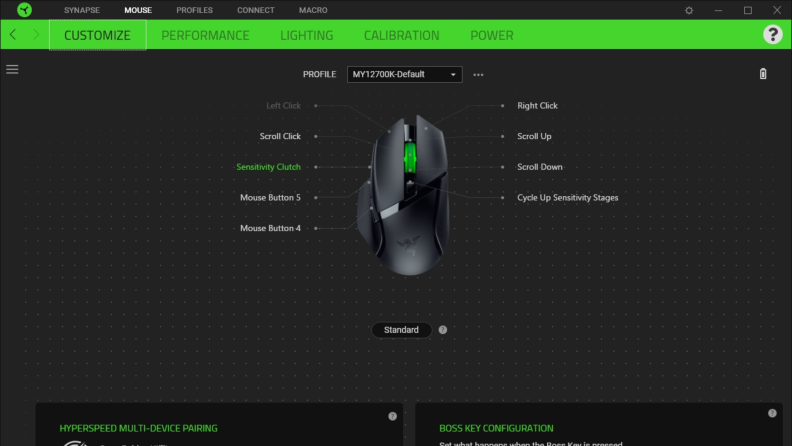Show help for Hyperspeed Multi-Device Pairing
The height and width of the screenshot is (446, 792).
pos(392,416)
